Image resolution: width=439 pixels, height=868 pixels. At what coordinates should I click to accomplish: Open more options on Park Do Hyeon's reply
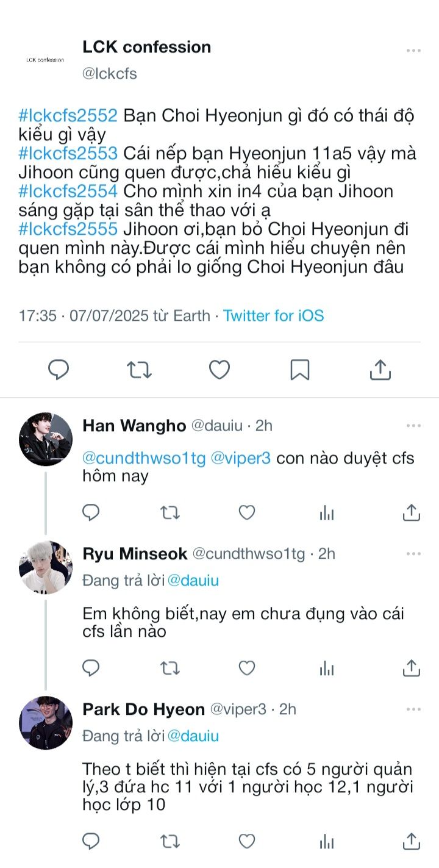point(413,709)
